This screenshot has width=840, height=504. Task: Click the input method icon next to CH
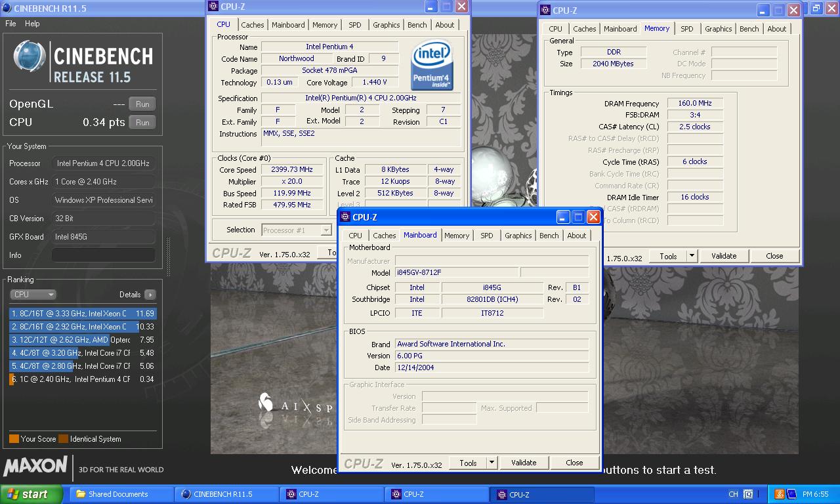pos(747,494)
